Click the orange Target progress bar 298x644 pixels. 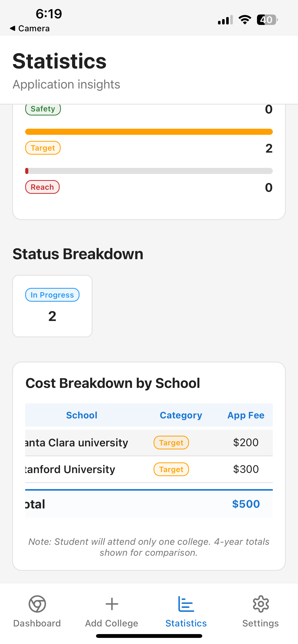tap(149, 132)
